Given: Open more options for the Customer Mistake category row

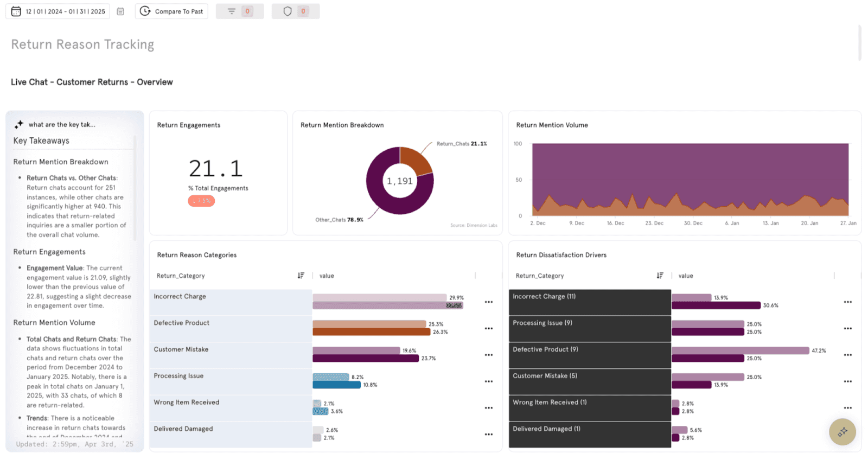Looking at the screenshot, I should [489, 355].
